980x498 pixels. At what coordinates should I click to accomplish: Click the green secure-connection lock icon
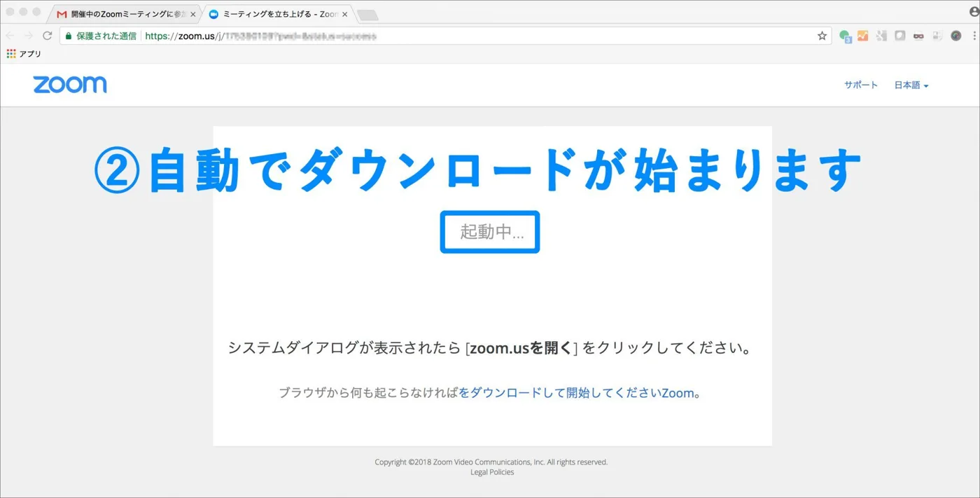pyautogui.click(x=69, y=36)
